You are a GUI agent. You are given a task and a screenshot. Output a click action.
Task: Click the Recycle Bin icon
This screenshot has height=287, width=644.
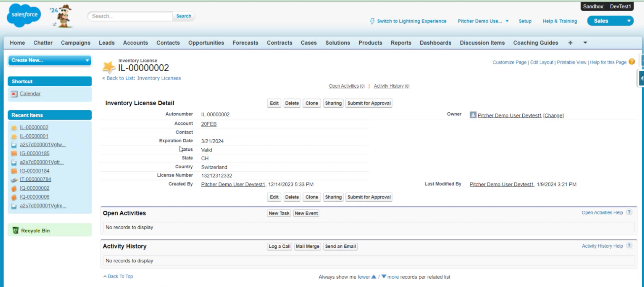coord(15,230)
